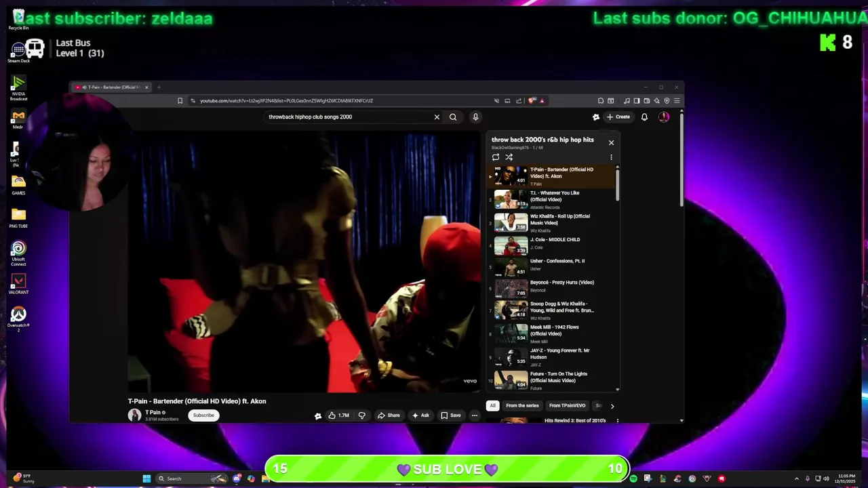Save video to a playlist
This screenshot has height=488, width=868.
click(451, 415)
